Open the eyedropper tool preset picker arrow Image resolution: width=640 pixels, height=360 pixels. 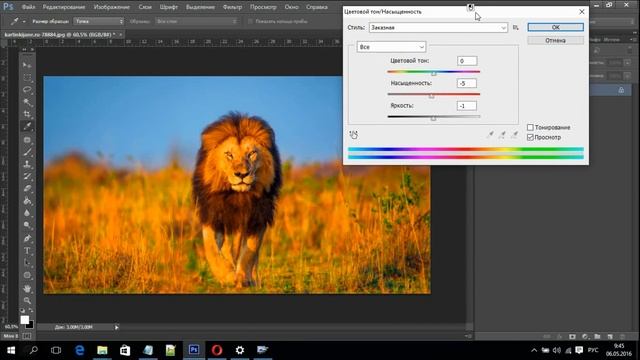24,21
